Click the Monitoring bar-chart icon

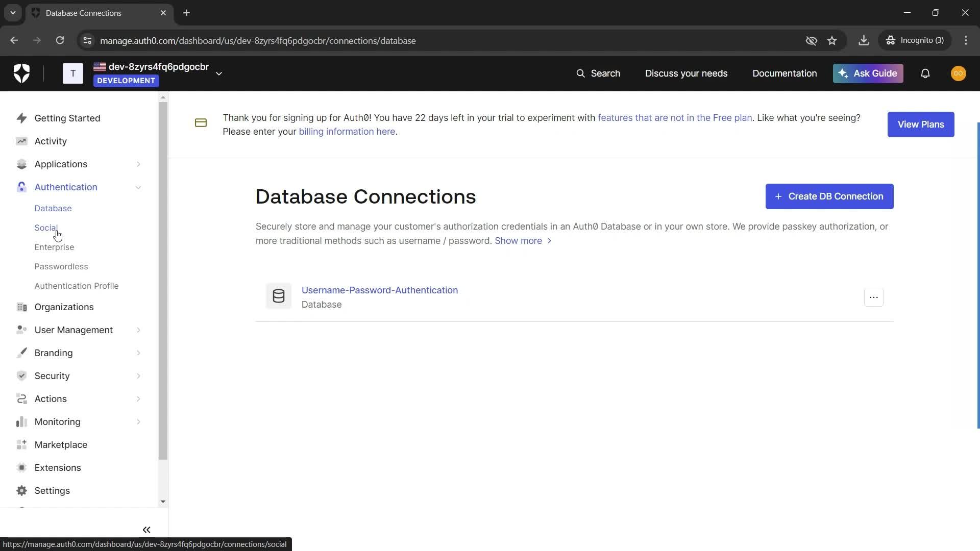click(21, 422)
